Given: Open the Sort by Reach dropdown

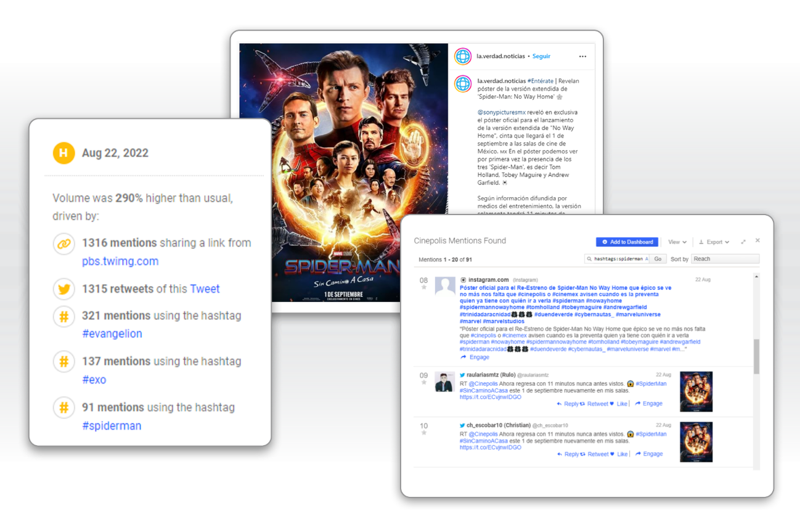Looking at the screenshot, I should [725, 259].
